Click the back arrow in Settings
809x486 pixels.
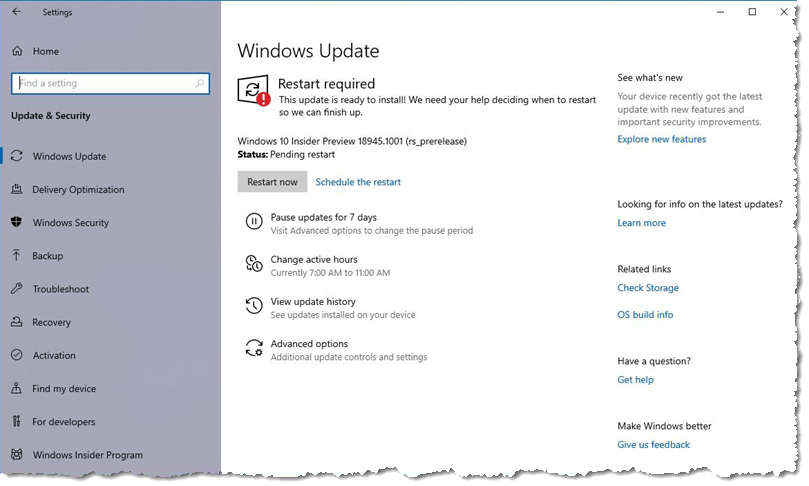[x=16, y=13]
